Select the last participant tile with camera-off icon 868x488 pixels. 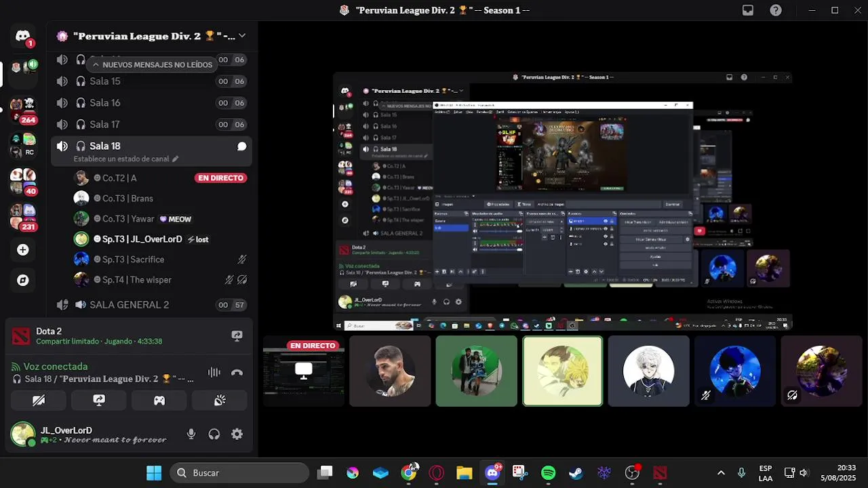coord(821,371)
